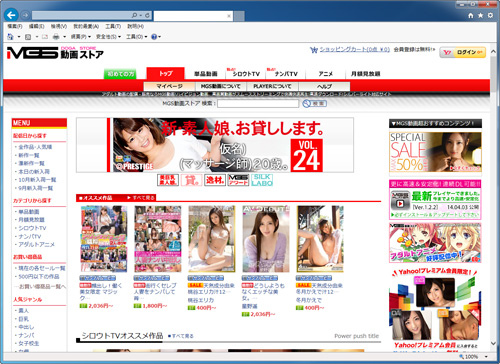
Task: Click the green 初めての方 button
Action: 121,74
